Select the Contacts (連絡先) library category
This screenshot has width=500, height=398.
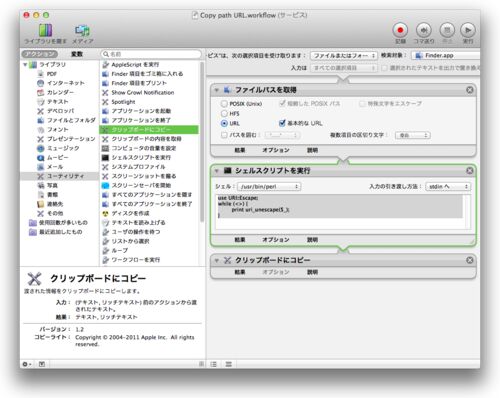tap(50, 204)
